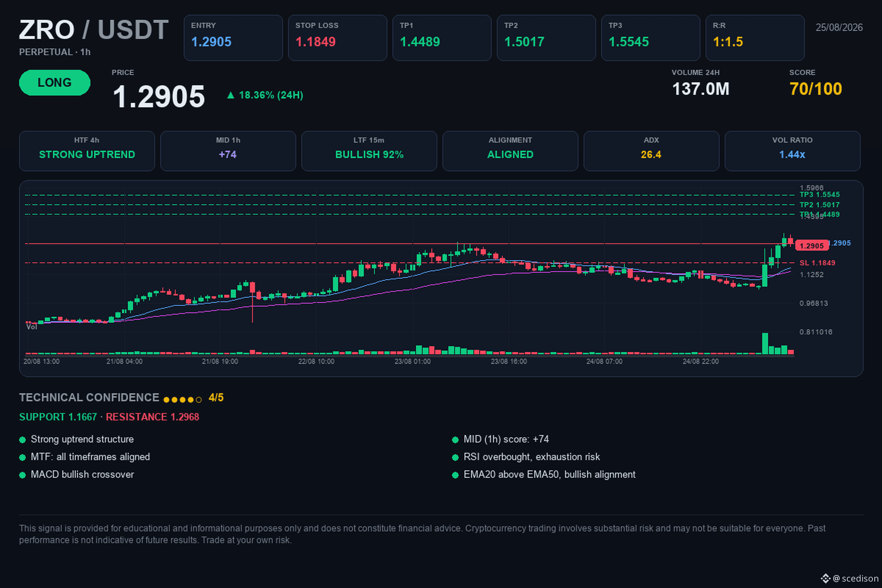Click the red 1.2905 price tag on chart
The width and height of the screenshot is (882, 588).
point(811,245)
